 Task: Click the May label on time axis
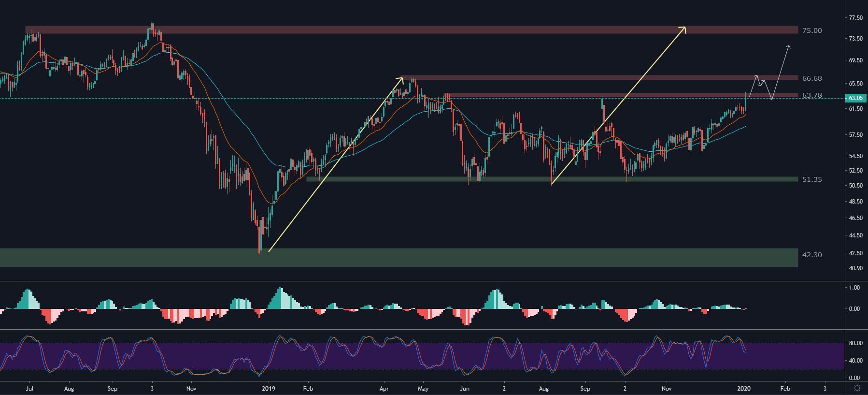click(423, 388)
